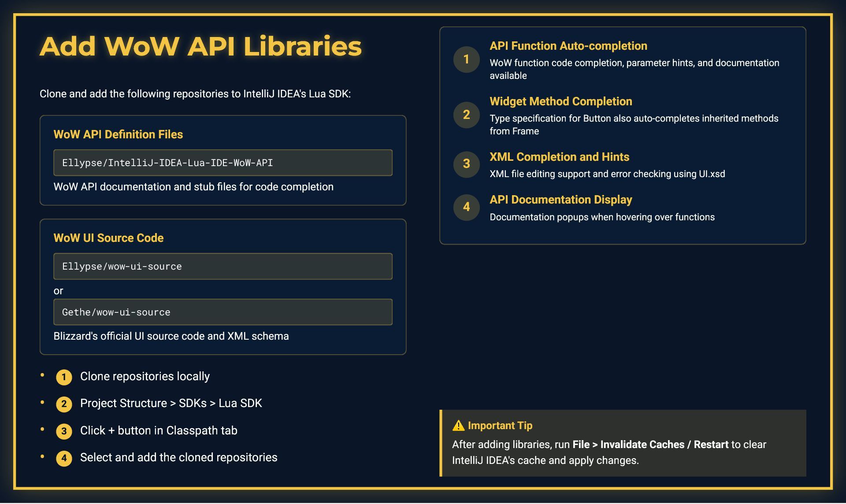This screenshot has width=846, height=504.
Task: Click the Ellypse/wow-ui-source code box
Action: [x=223, y=267]
